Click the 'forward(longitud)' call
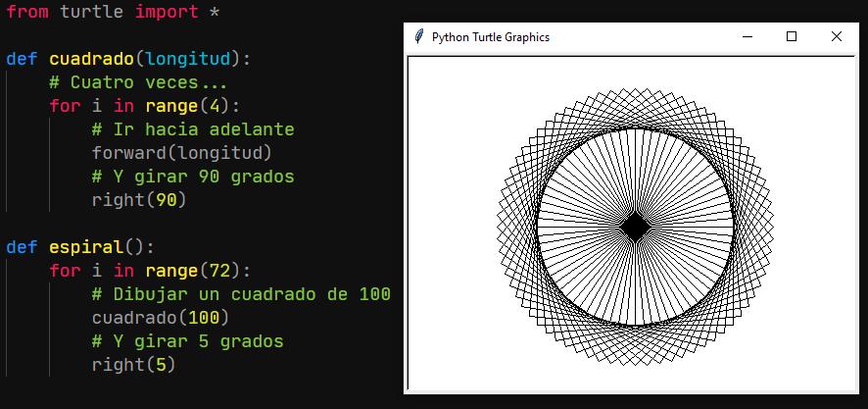This screenshot has height=409, width=868. pos(181,153)
